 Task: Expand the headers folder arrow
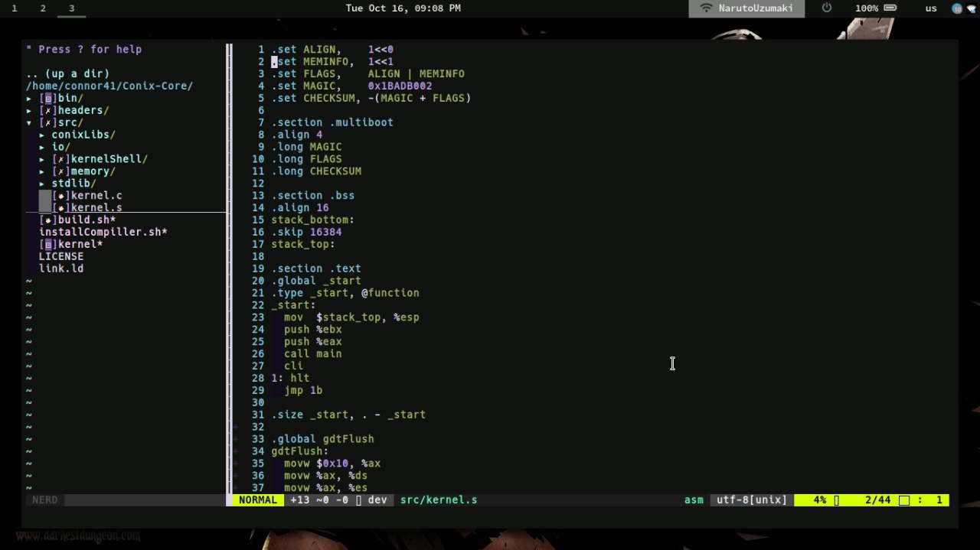[x=29, y=110]
